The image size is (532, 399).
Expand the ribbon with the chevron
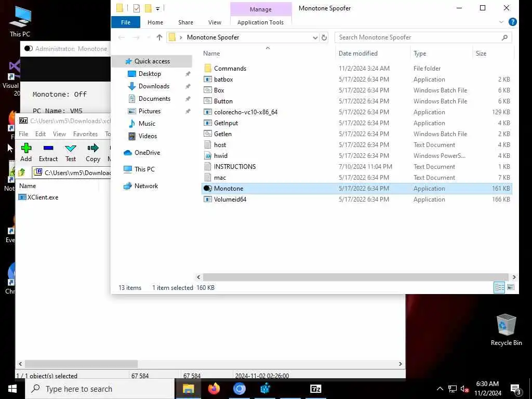point(501,22)
